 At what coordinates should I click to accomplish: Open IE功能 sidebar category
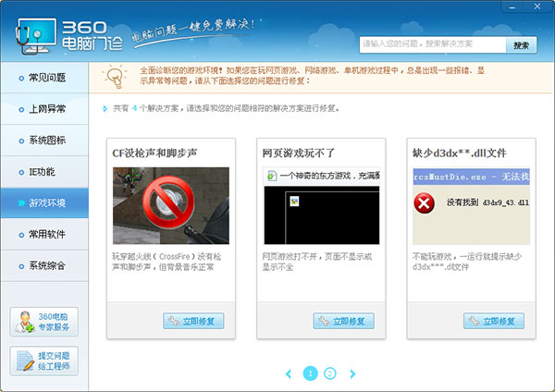[x=44, y=172]
